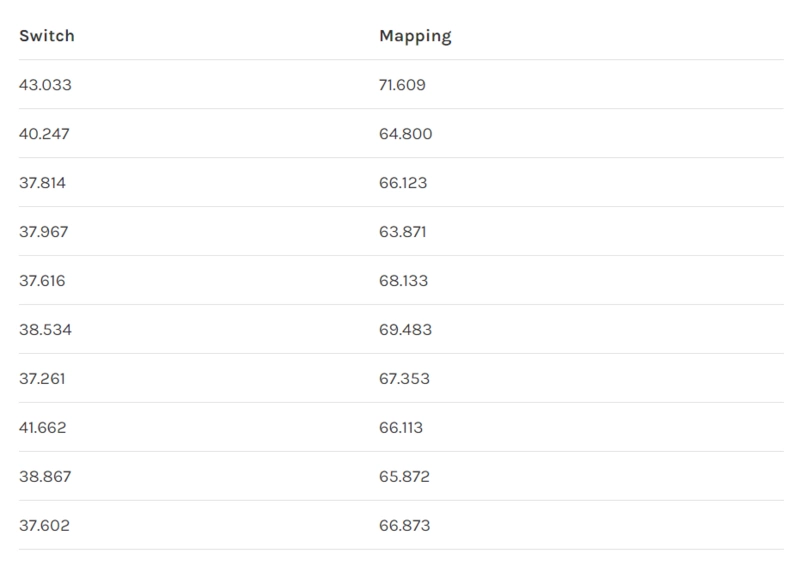Click the cell showing 38.534
Screen dimensions: 800x566
(45, 330)
